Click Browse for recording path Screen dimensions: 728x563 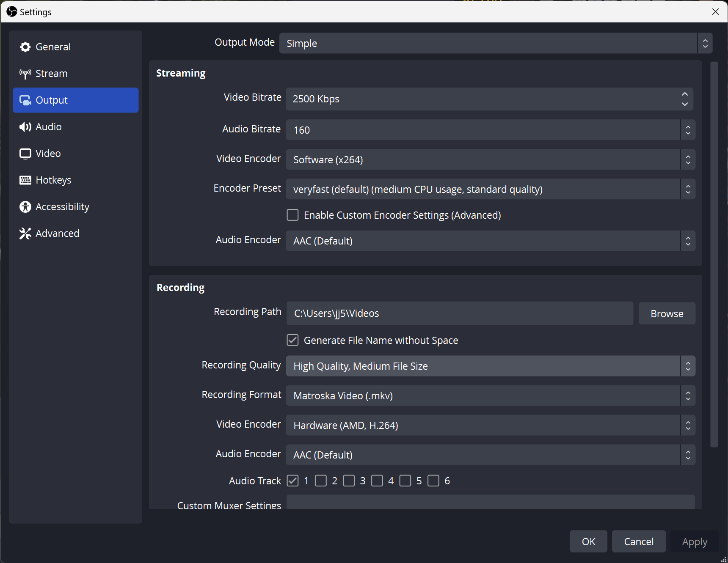point(667,313)
